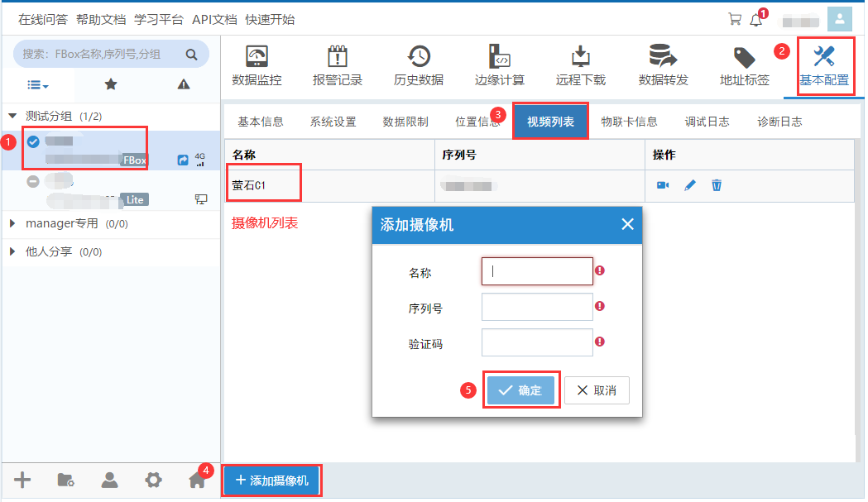Click the 确定 confirm button
Viewport: 868px width, 502px height.
point(520,390)
